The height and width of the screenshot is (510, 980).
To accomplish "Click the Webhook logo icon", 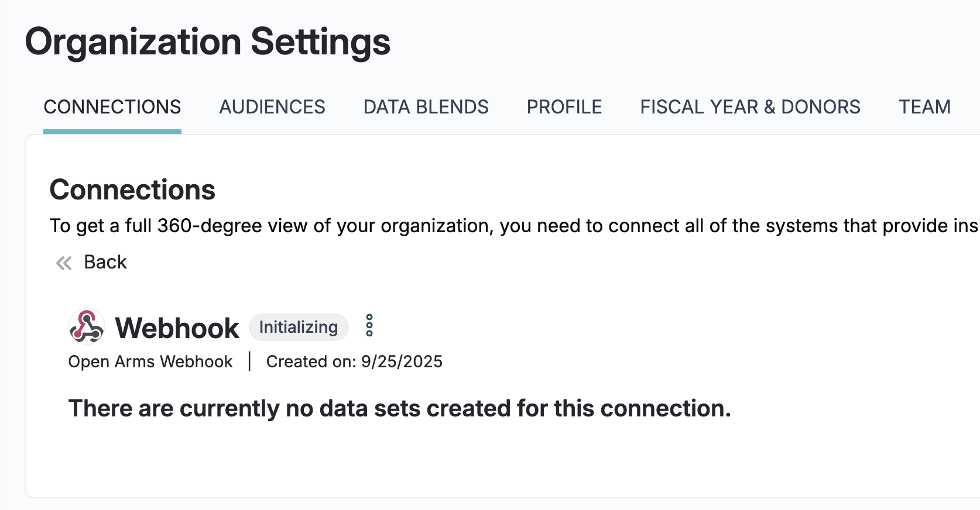I will (87, 326).
